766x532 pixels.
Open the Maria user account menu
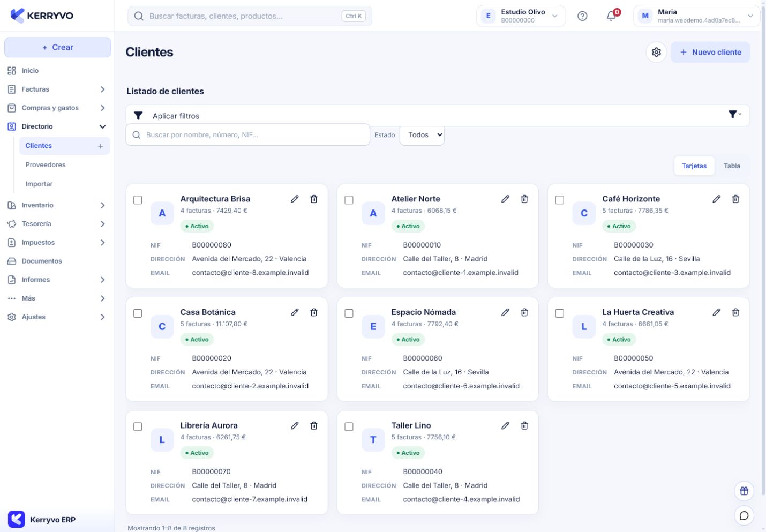697,16
